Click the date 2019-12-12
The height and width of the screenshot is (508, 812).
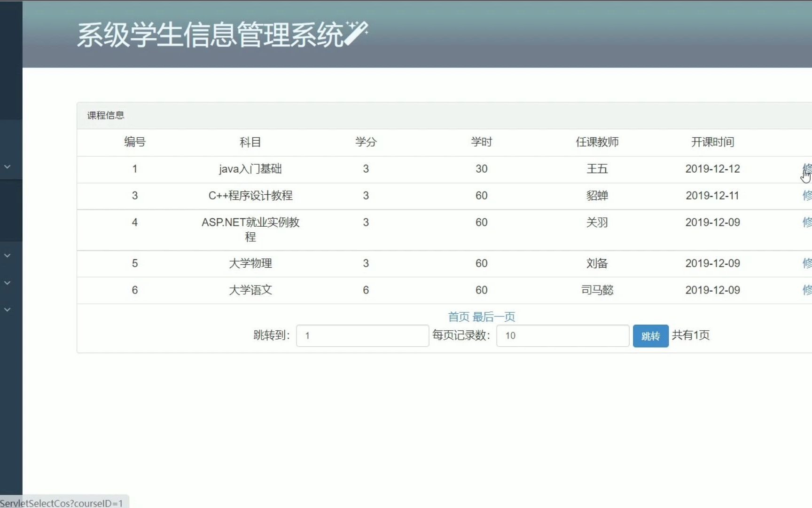(713, 169)
